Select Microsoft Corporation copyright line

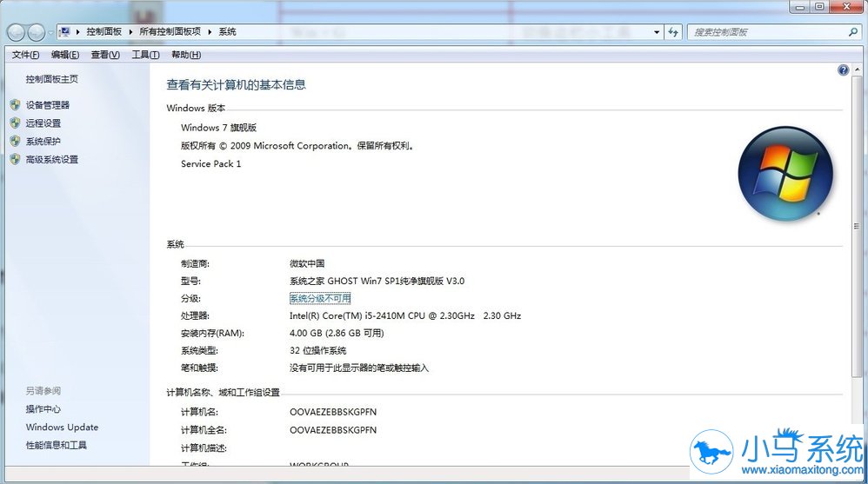[x=297, y=145]
